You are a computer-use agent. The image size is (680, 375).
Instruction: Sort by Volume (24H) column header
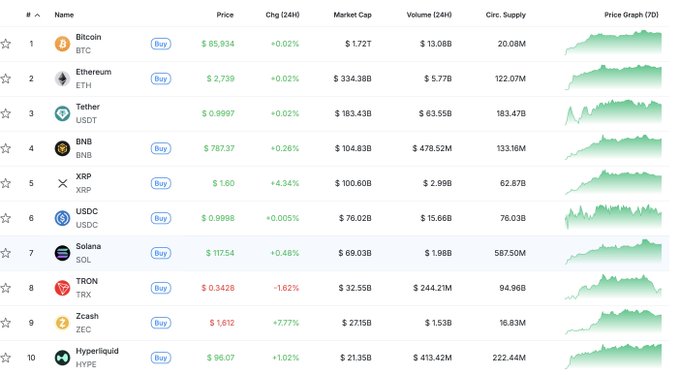429,15
